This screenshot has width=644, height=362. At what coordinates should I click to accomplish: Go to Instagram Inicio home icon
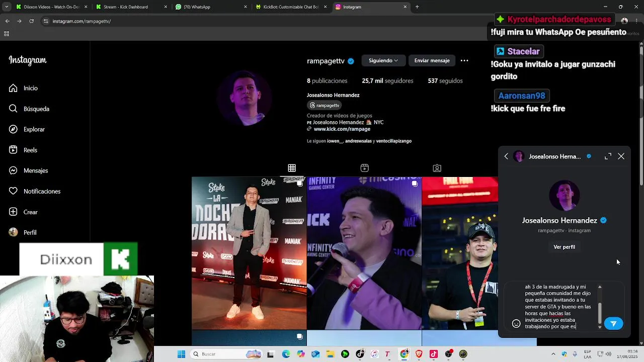pos(14,88)
